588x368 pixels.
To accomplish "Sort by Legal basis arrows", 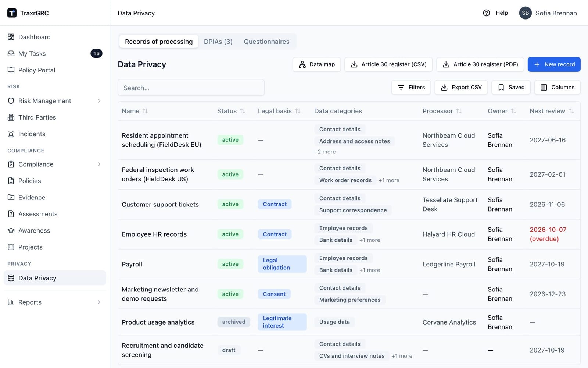I will [x=298, y=111].
